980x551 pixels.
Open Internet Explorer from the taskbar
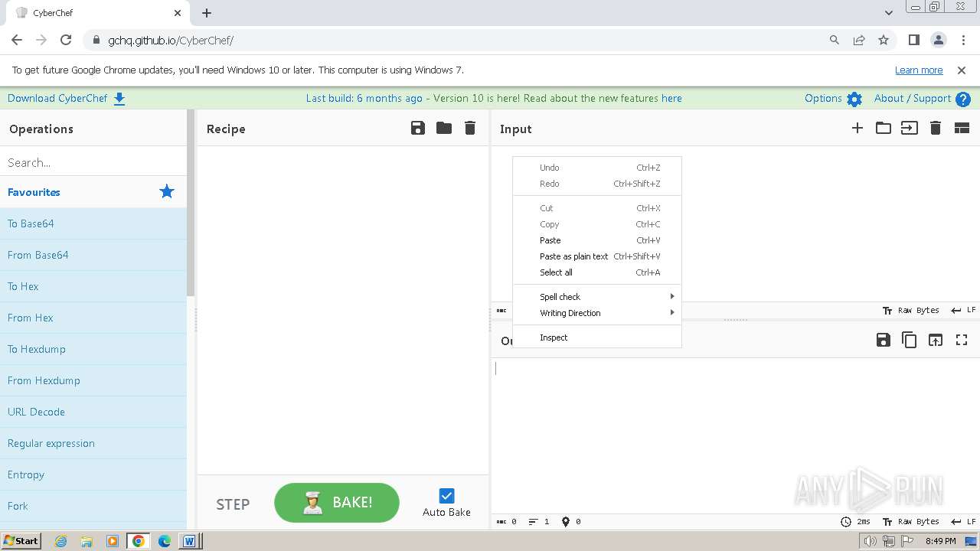pyautogui.click(x=61, y=541)
